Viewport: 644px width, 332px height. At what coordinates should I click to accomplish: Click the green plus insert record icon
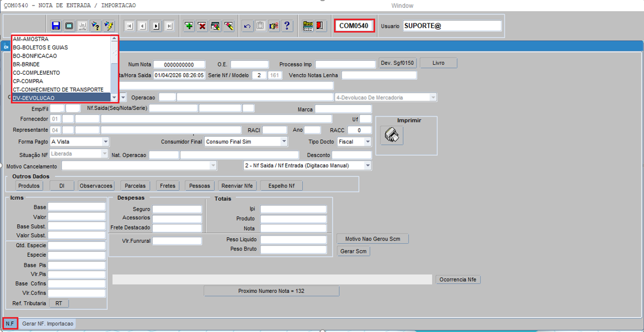pos(189,26)
